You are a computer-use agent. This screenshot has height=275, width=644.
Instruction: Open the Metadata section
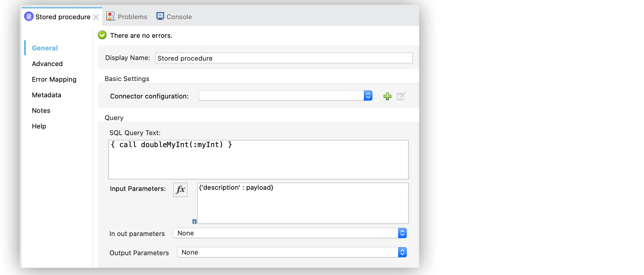pyautogui.click(x=47, y=95)
